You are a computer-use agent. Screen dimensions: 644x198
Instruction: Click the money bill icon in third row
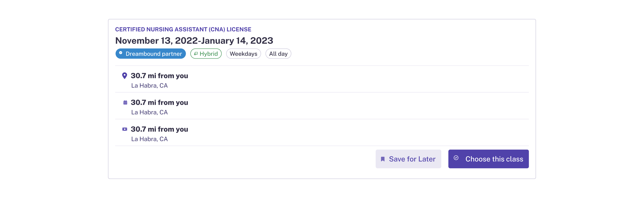(x=125, y=129)
